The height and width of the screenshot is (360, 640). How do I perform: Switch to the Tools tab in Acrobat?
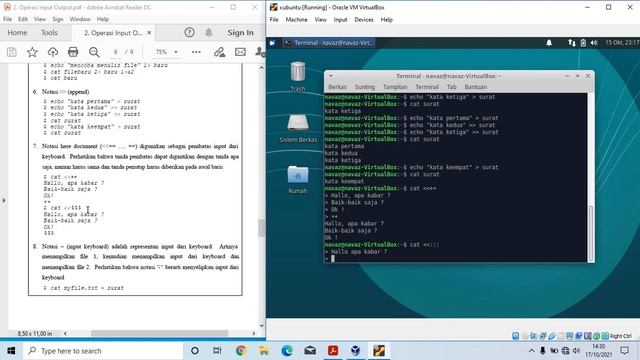[49, 33]
